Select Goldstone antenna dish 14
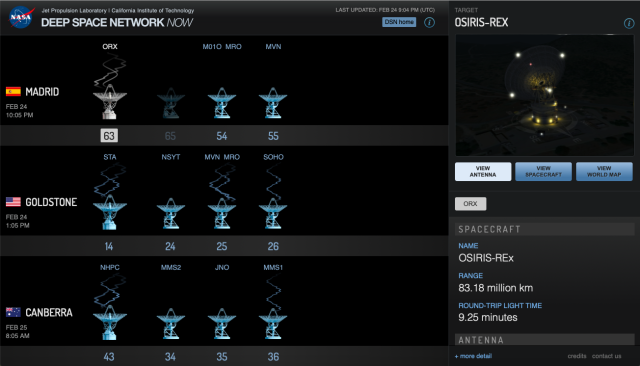The image size is (640, 366). point(109,213)
